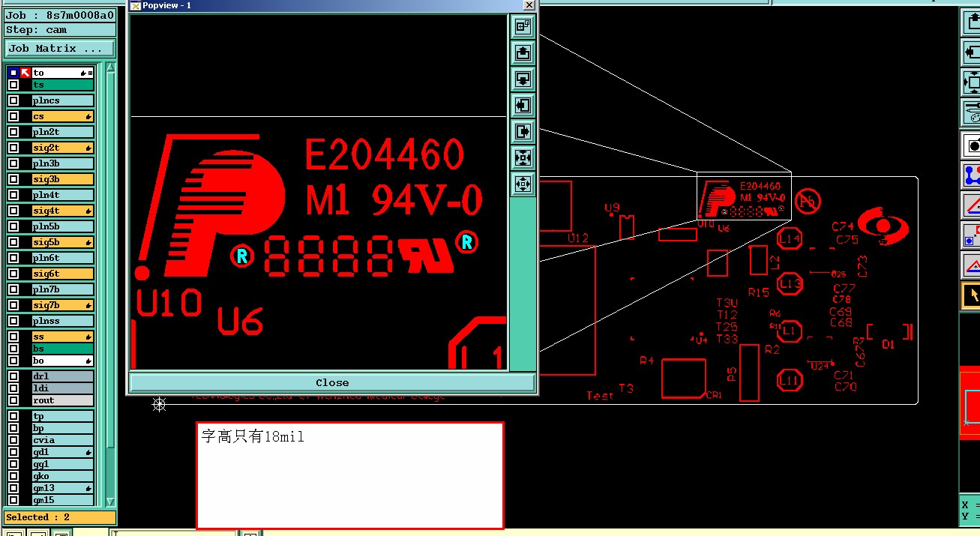Toggle the checkbox for layer cs
This screenshot has height=536, width=980.
coord(13,116)
